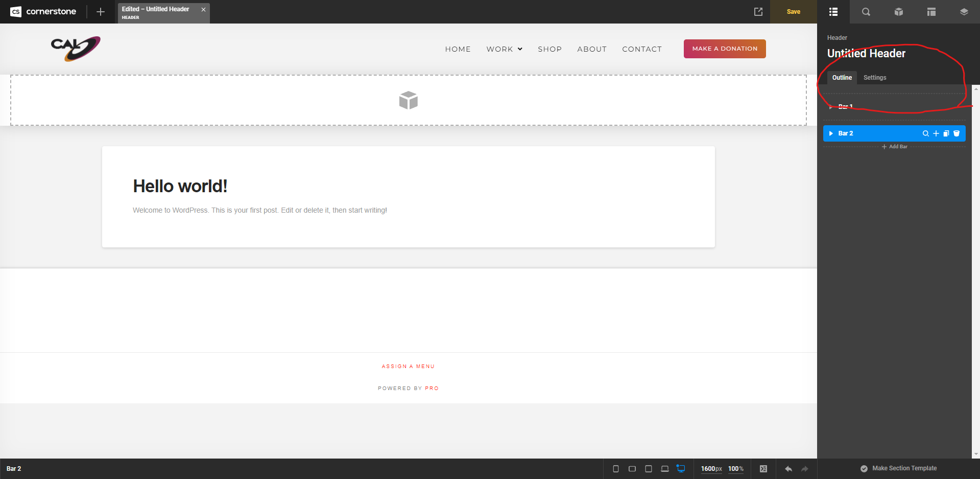The width and height of the screenshot is (980, 479).
Task: Expand Bar 2 in the outline
Action: coord(831,133)
